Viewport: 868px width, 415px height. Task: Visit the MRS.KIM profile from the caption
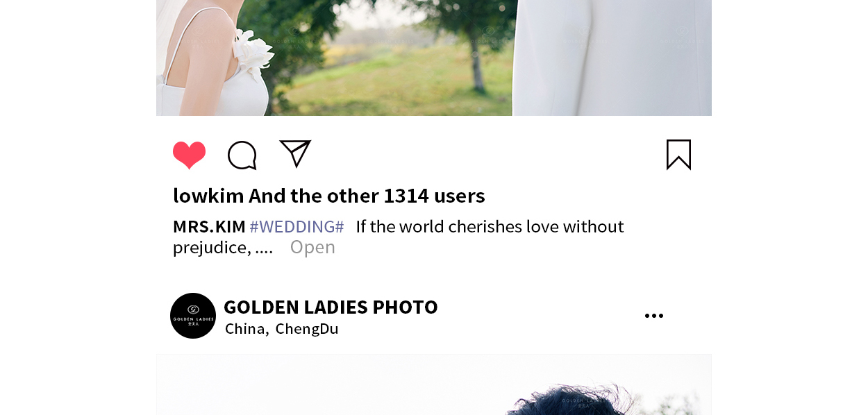[x=209, y=226]
